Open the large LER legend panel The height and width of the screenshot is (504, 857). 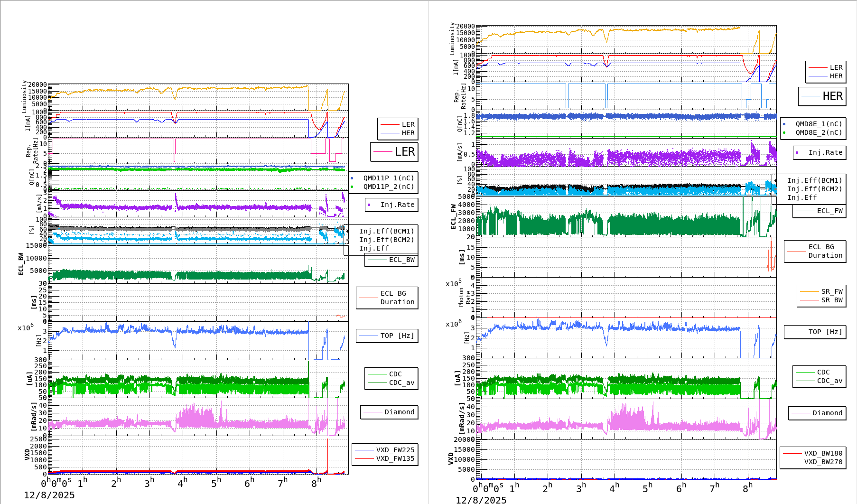[394, 152]
